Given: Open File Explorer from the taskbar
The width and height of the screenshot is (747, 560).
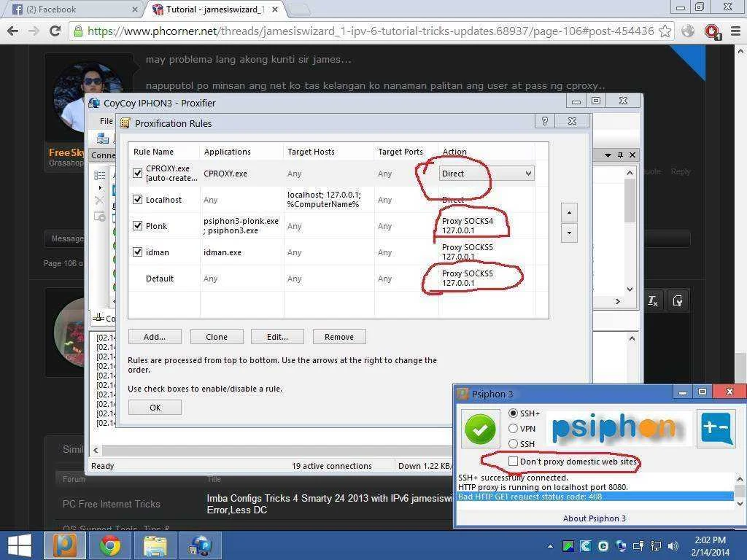Looking at the screenshot, I should pos(155,545).
